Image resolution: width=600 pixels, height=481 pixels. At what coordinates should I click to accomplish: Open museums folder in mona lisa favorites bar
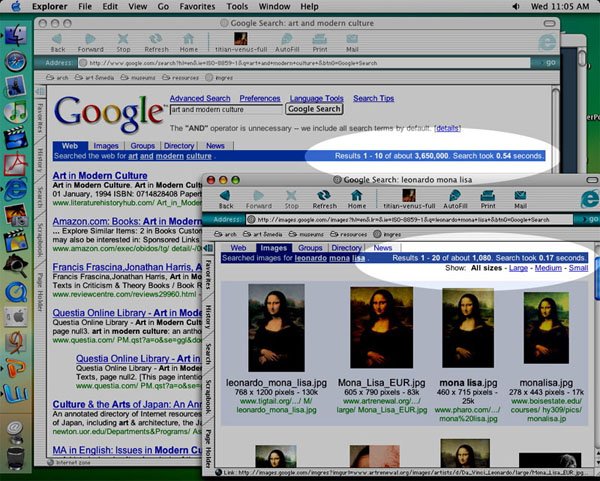point(306,234)
